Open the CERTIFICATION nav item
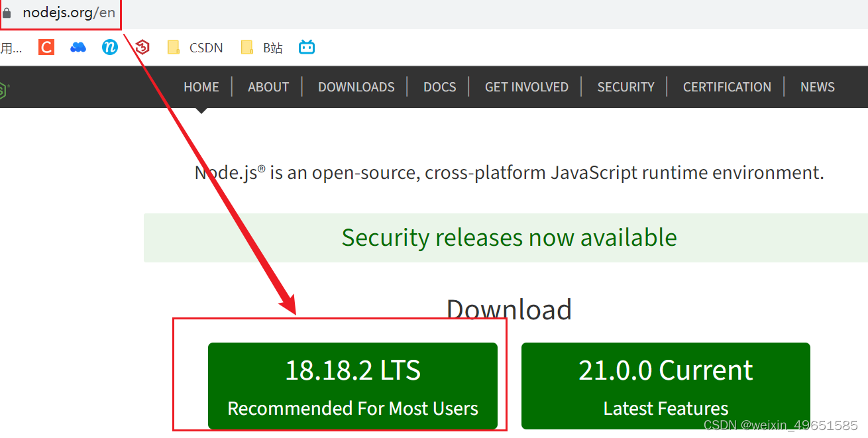Viewport: 868px width, 438px height. [x=727, y=87]
